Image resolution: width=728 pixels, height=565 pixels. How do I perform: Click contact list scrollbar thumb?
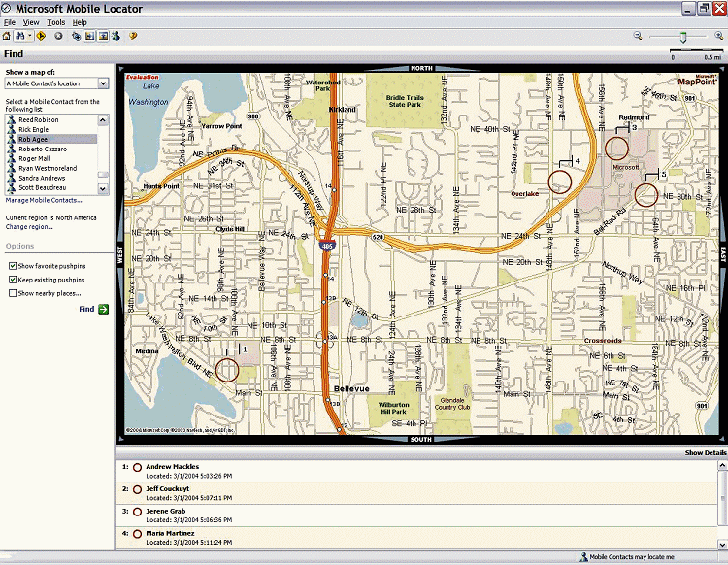pos(103,175)
